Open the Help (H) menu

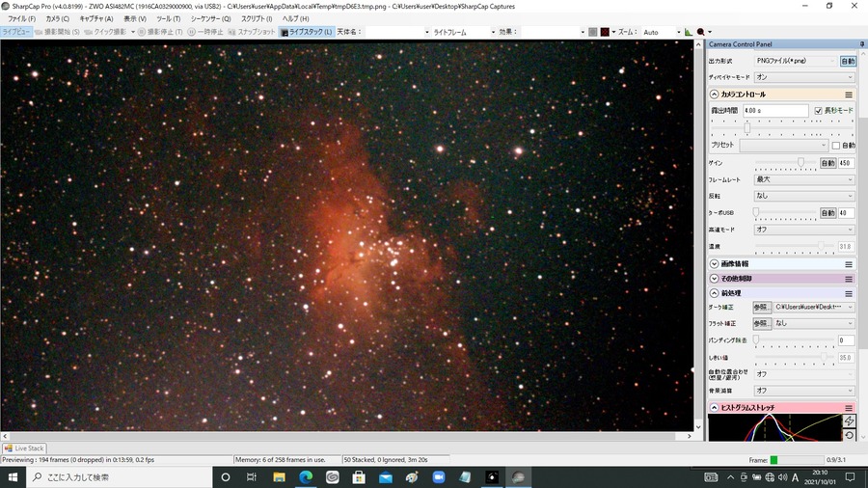click(296, 19)
